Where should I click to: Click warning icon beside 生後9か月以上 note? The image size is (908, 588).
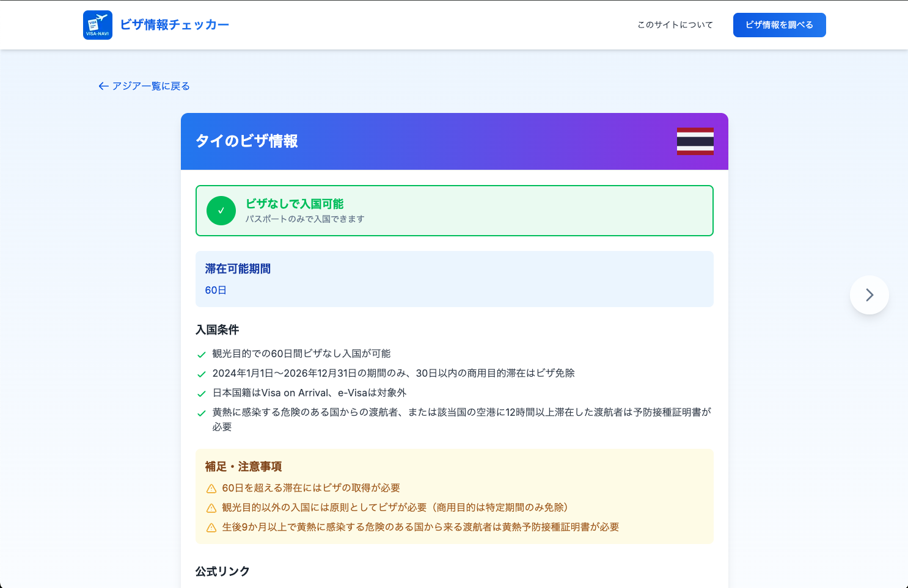[x=211, y=528]
